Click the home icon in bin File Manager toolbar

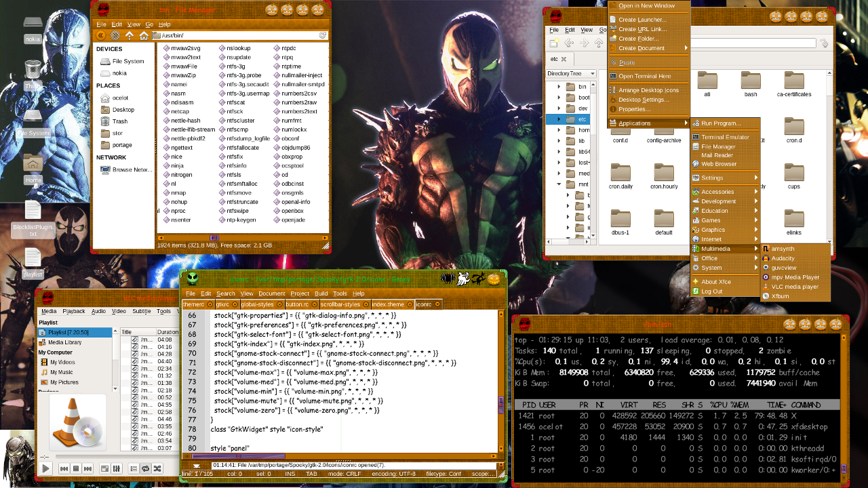[144, 35]
